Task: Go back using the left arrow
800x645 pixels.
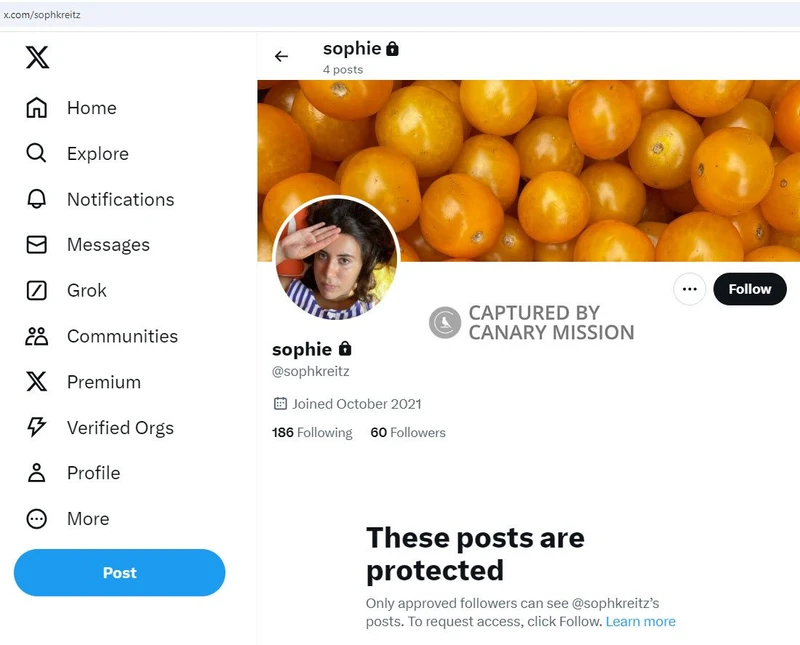Action: tap(281, 57)
